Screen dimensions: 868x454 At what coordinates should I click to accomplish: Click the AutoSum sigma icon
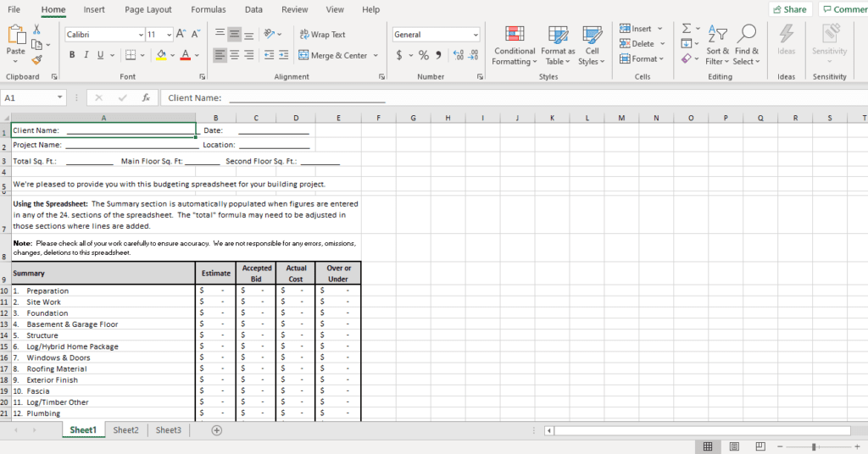click(x=687, y=28)
